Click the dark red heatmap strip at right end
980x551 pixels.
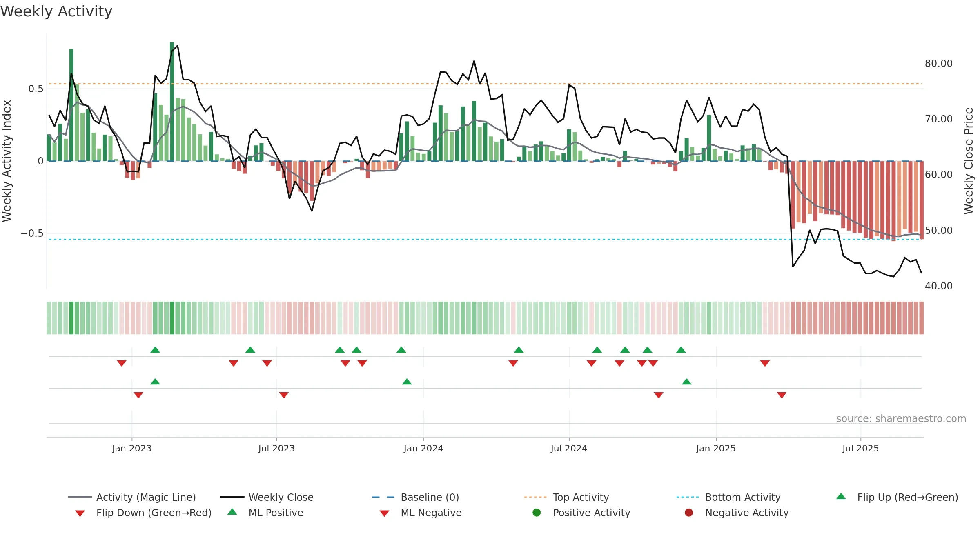tap(921, 318)
